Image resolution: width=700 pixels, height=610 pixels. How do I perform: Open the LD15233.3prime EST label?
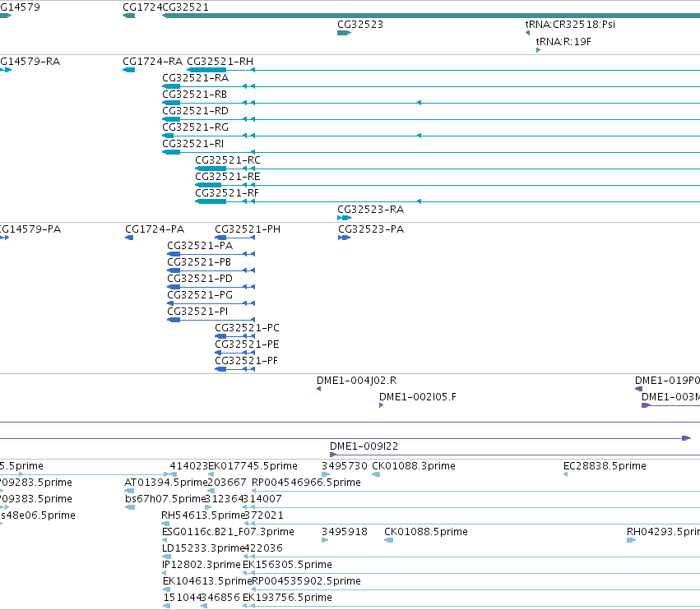click(x=203, y=548)
